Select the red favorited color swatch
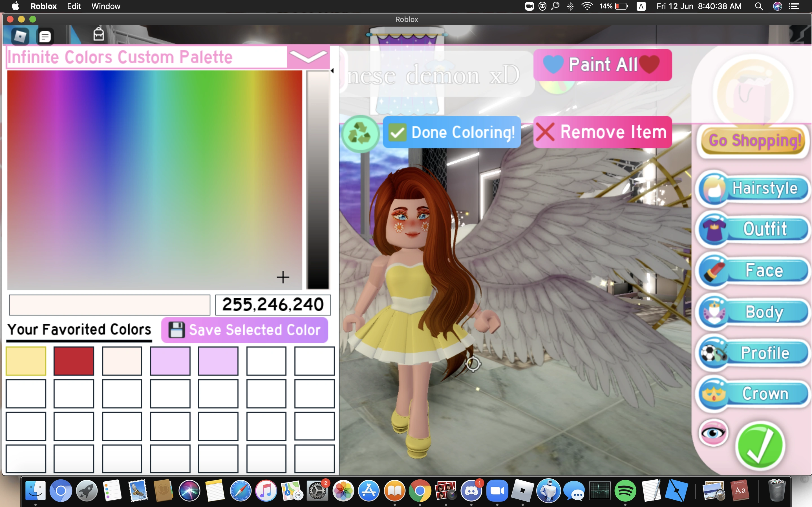The height and width of the screenshot is (507, 812). coord(74,361)
